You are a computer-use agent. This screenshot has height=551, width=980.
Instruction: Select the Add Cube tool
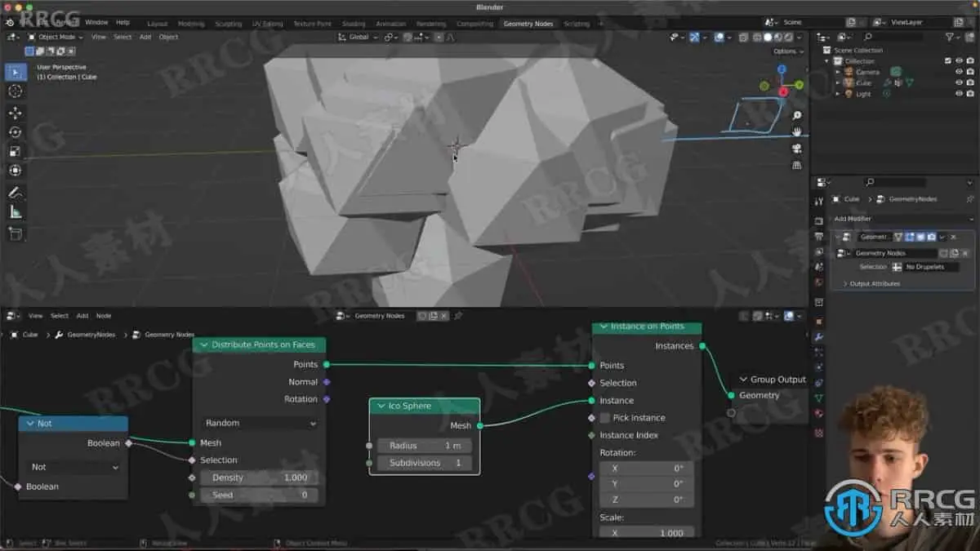click(x=16, y=233)
